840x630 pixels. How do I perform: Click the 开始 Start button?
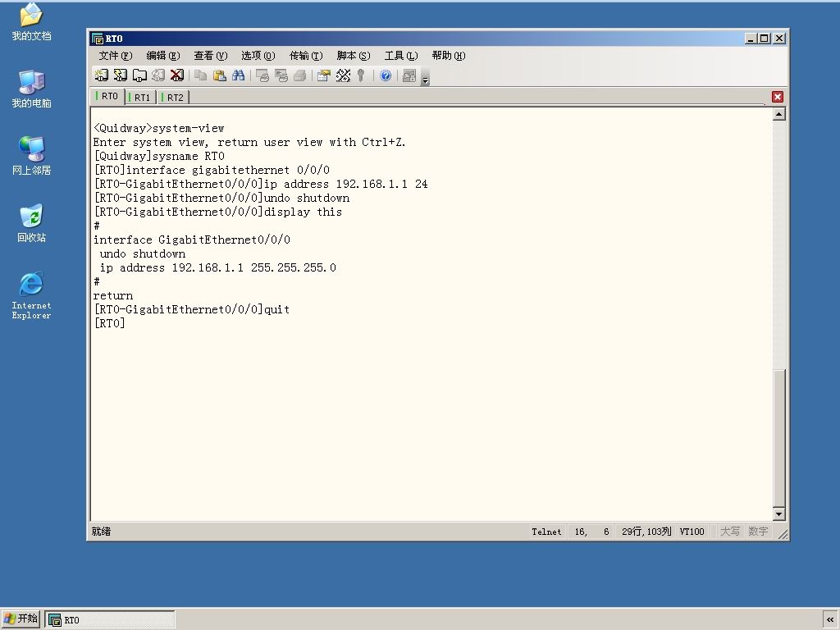(21, 619)
